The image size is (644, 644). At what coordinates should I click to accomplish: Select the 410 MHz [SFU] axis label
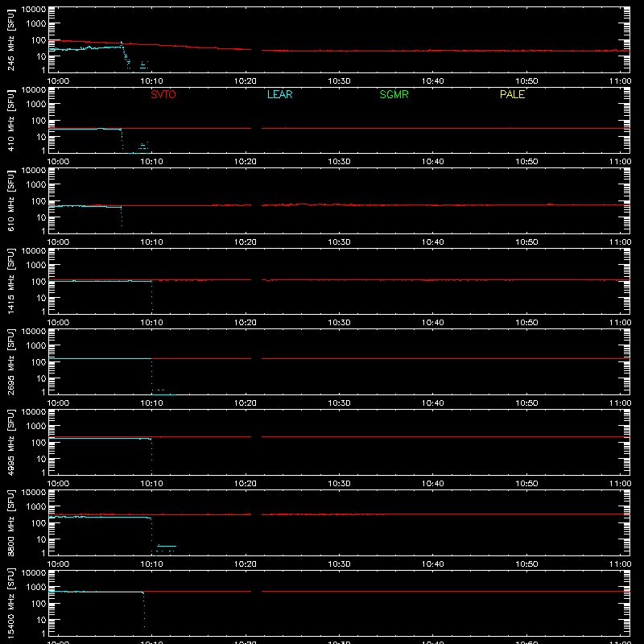coord(11,120)
